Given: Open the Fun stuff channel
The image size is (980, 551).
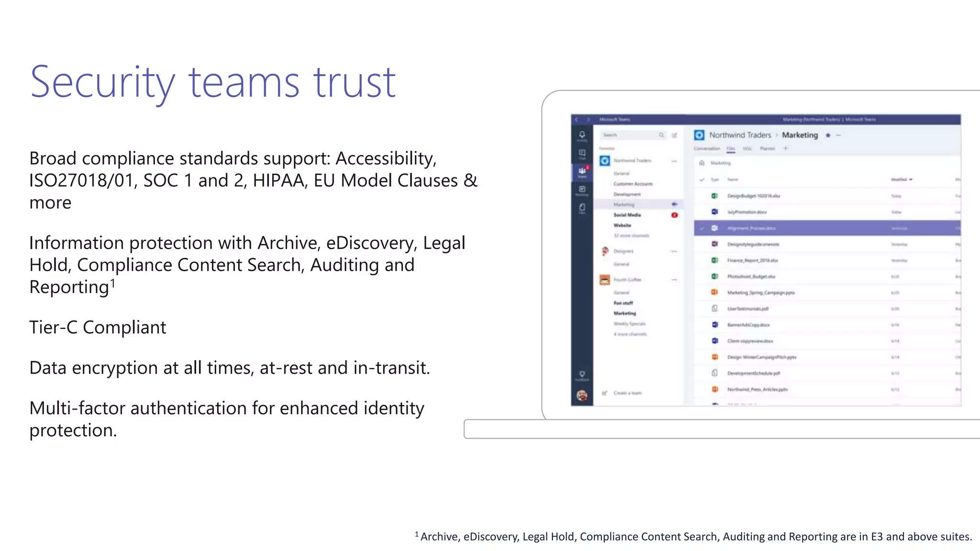Looking at the screenshot, I should (623, 303).
